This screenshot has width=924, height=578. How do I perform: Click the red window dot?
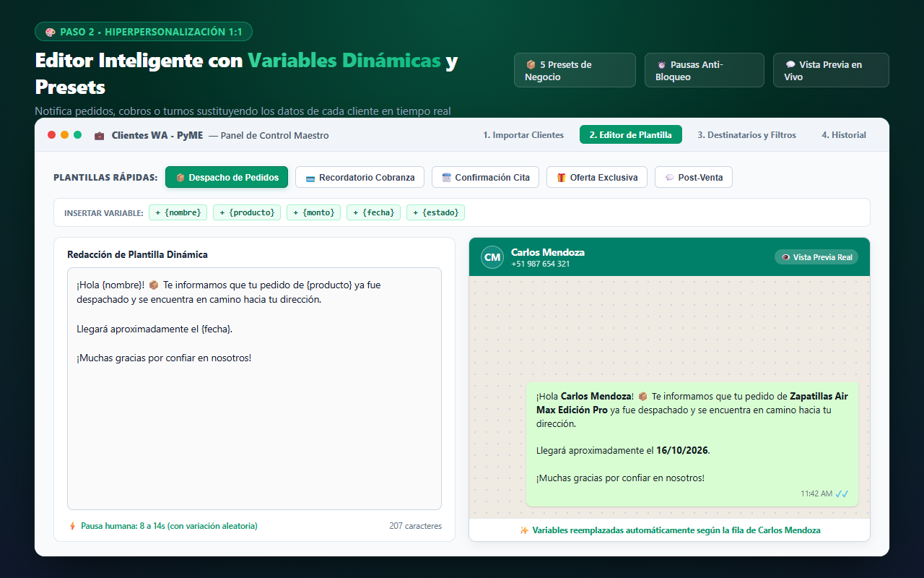tap(51, 135)
